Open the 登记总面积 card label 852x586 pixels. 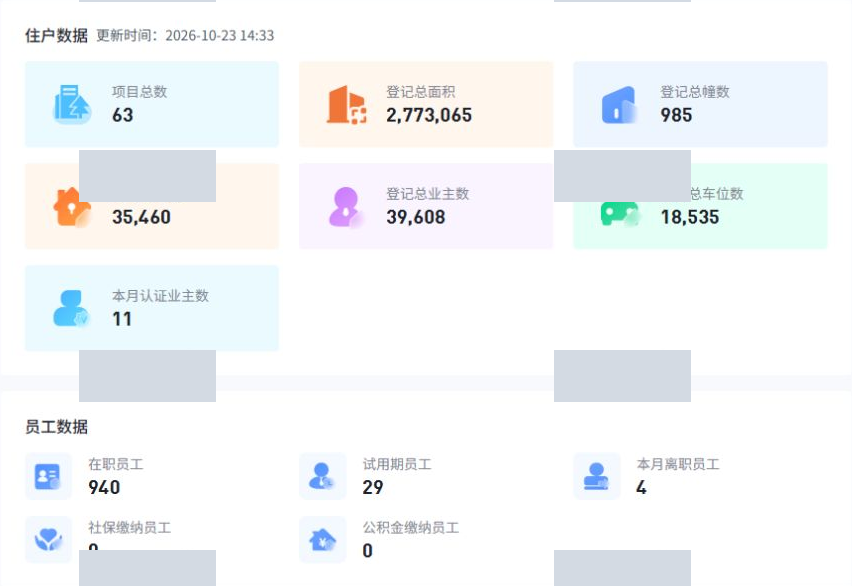pos(421,91)
